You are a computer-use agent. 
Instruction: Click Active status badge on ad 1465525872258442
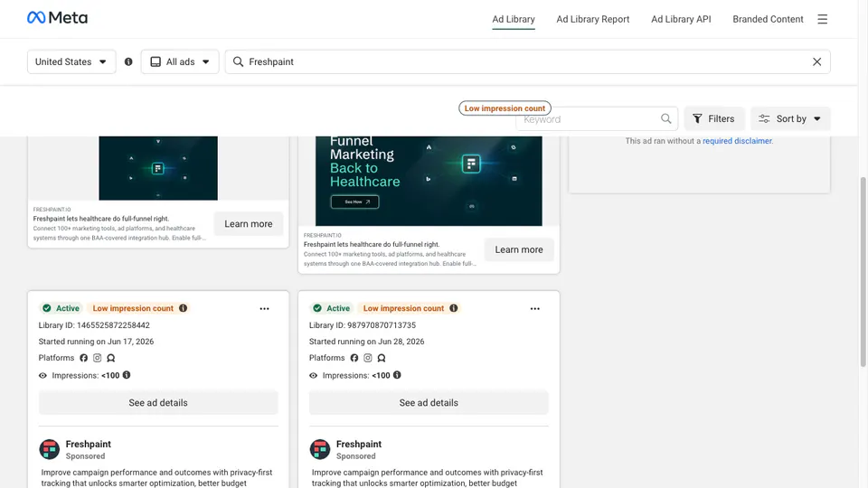61,308
